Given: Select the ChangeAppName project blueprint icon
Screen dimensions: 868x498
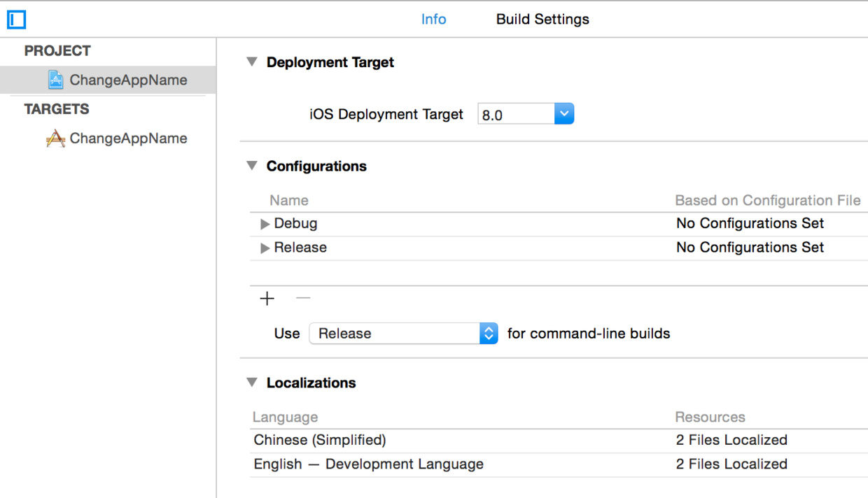Looking at the screenshot, I should click(x=55, y=80).
